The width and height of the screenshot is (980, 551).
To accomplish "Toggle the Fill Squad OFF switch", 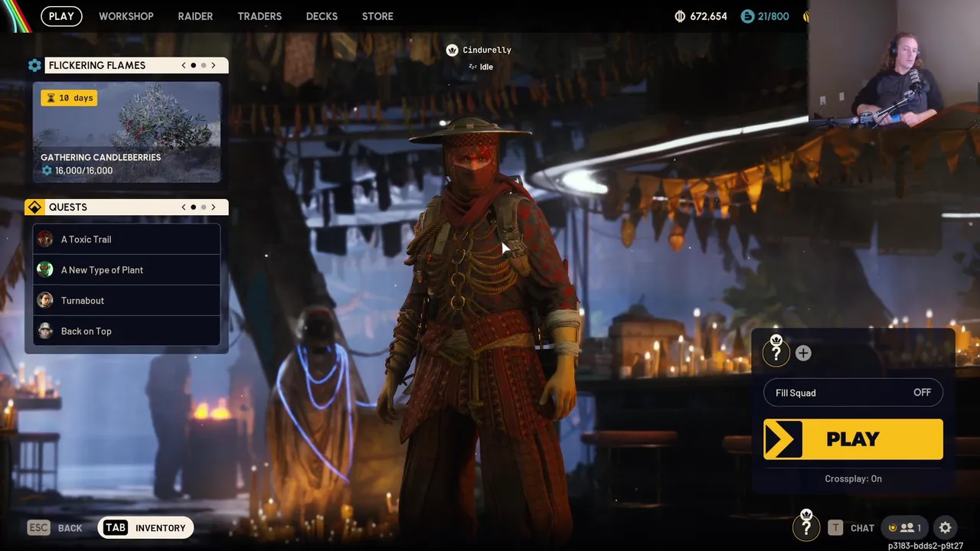I will pos(853,393).
